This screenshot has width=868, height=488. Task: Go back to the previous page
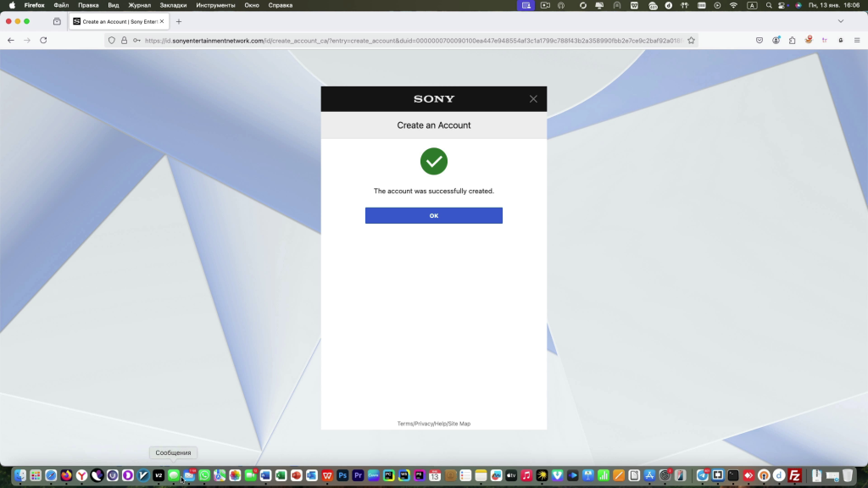[x=11, y=40]
